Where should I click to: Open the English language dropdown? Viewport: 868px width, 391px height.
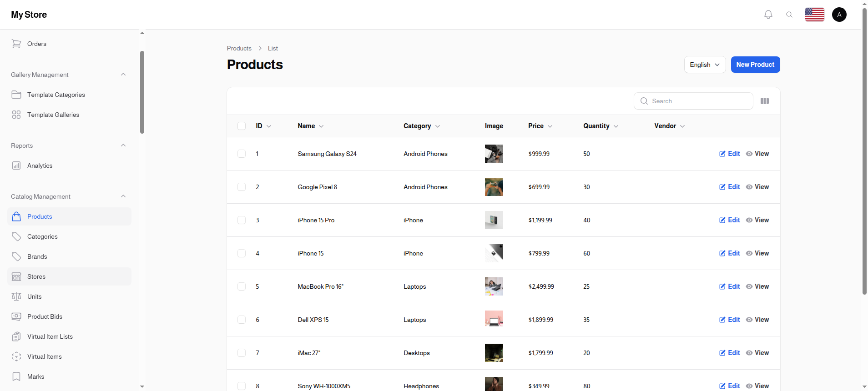coord(705,65)
